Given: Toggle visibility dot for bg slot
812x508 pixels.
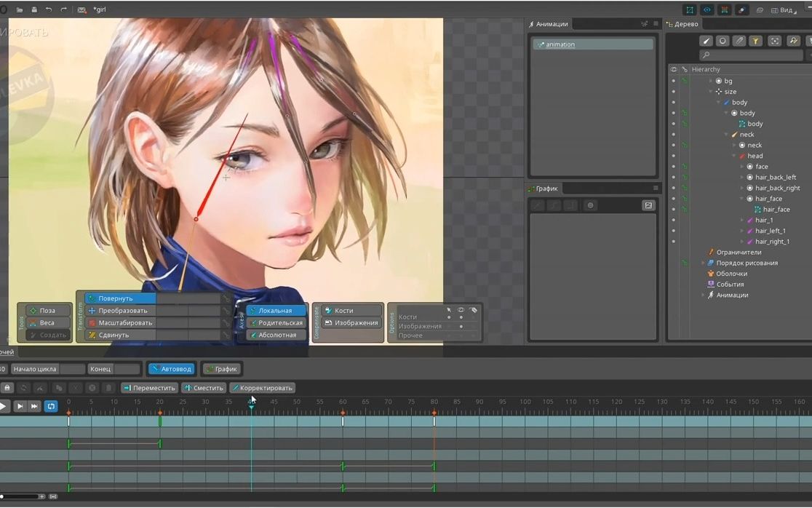Looking at the screenshot, I should tap(673, 81).
